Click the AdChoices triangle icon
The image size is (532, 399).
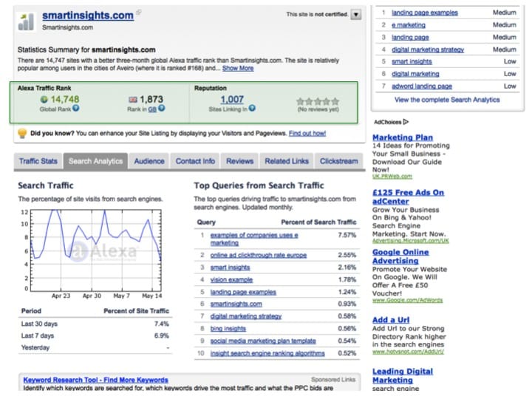406,122
